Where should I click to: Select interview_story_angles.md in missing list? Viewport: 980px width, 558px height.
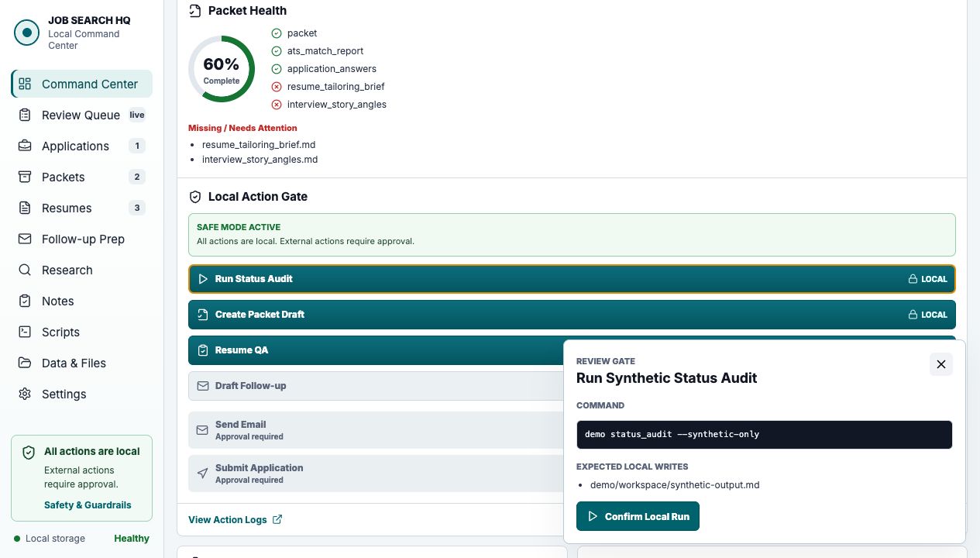tap(260, 160)
